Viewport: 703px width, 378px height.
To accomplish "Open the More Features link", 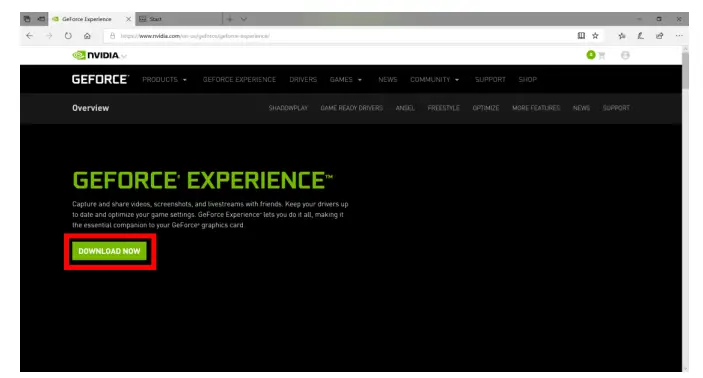I will click(x=536, y=108).
